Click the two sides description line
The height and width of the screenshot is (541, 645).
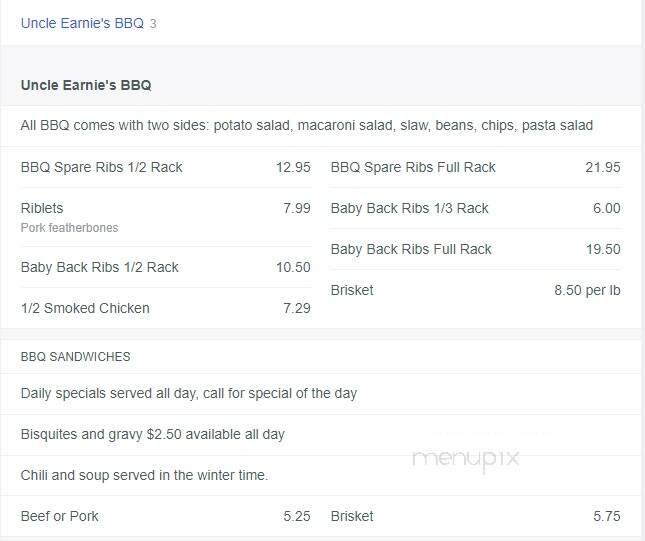[x=307, y=126]
